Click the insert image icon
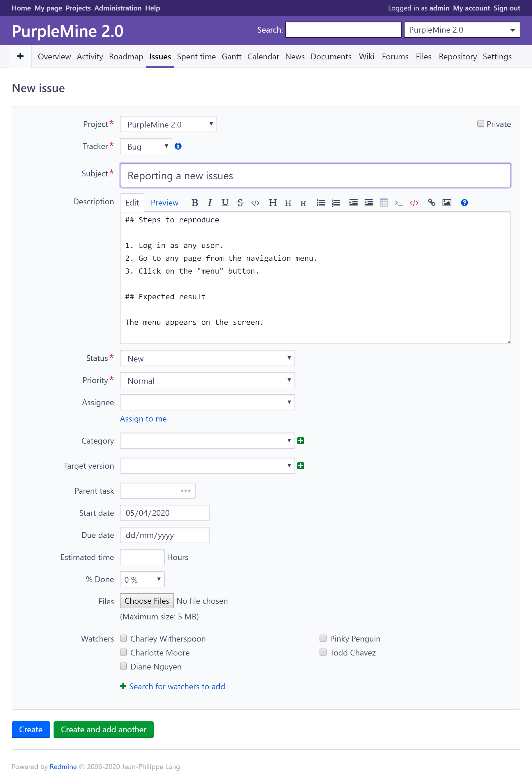Viewport: 532px width, 783px height. [446, 203]
